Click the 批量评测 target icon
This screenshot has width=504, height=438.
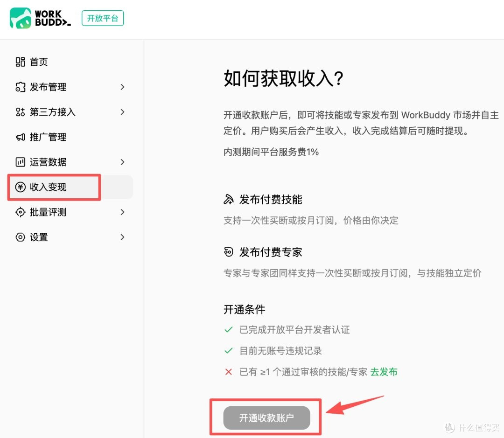[x=20, y=212]
